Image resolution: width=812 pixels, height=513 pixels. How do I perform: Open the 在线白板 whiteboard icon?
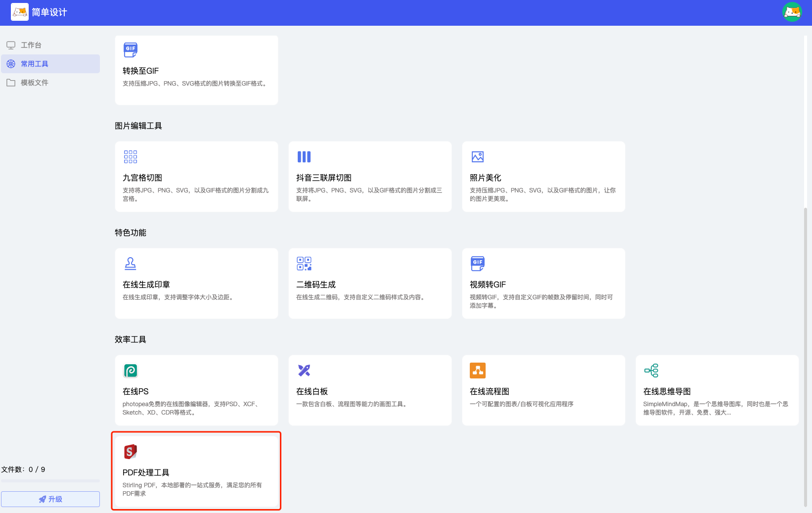pos(304,371)
